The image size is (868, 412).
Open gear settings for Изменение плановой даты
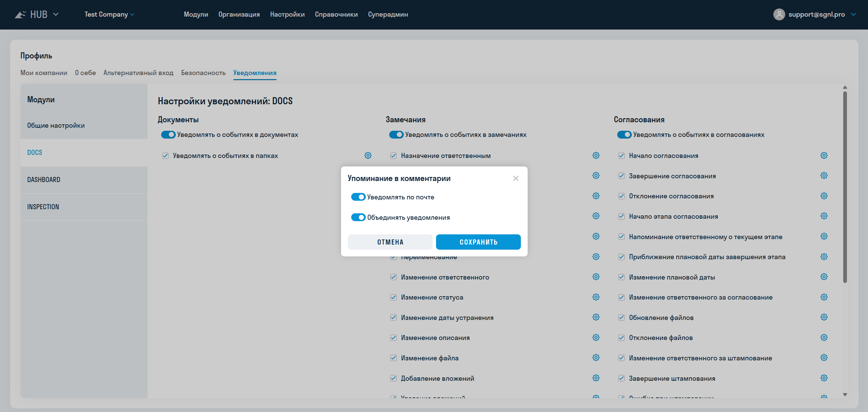824,277
